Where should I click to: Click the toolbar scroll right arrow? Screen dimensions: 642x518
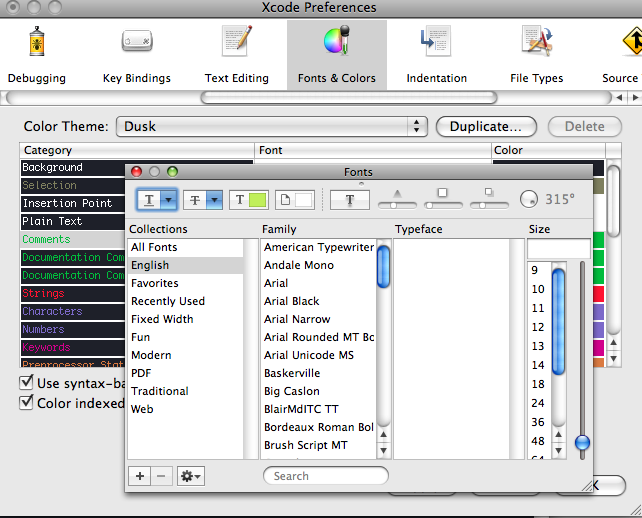point(635,97)
